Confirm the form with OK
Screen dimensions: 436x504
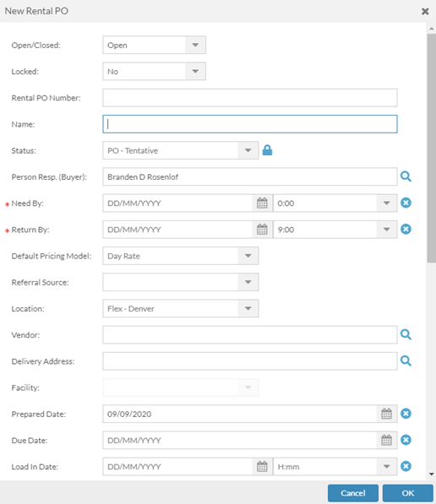[x=407, y=493]
